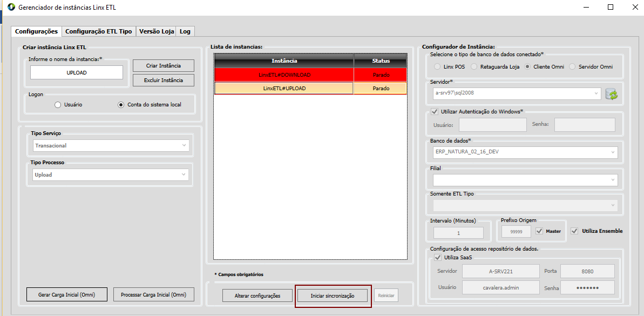Maximize the Gerenciador de instâncias window
The image size is (644, 316).
point(611,8)
